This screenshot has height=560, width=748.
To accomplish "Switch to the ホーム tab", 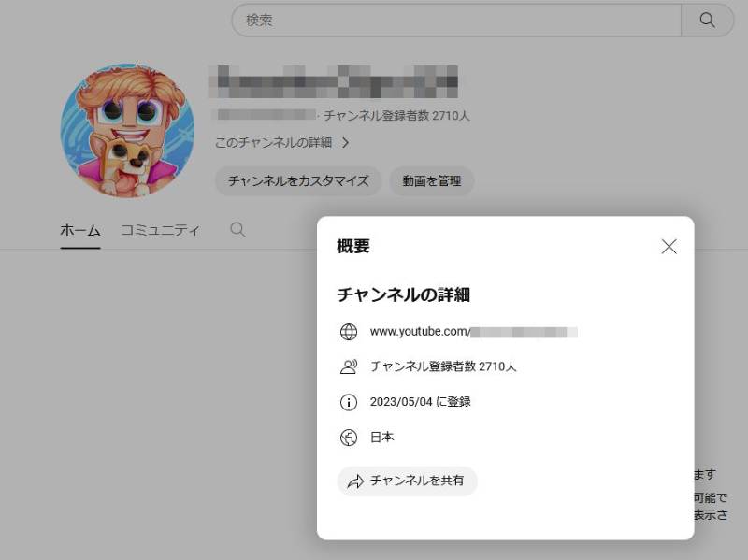I will (x=80, y=230).
